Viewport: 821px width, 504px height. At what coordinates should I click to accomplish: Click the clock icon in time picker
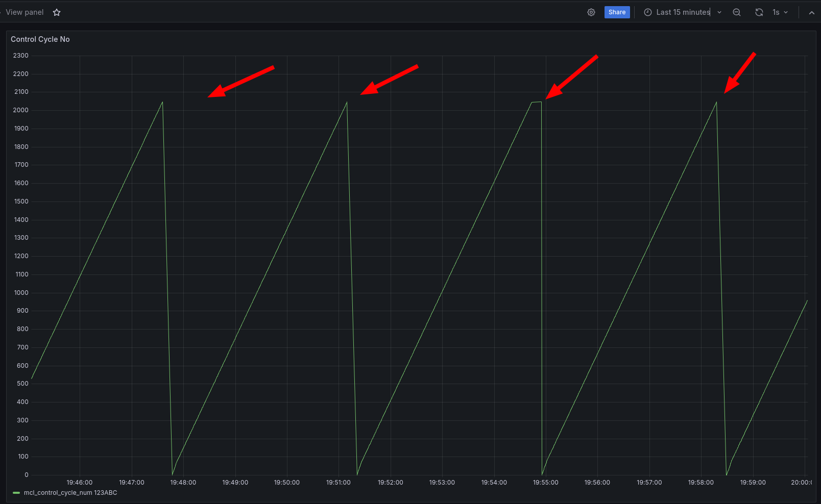(x=648, y=12)
